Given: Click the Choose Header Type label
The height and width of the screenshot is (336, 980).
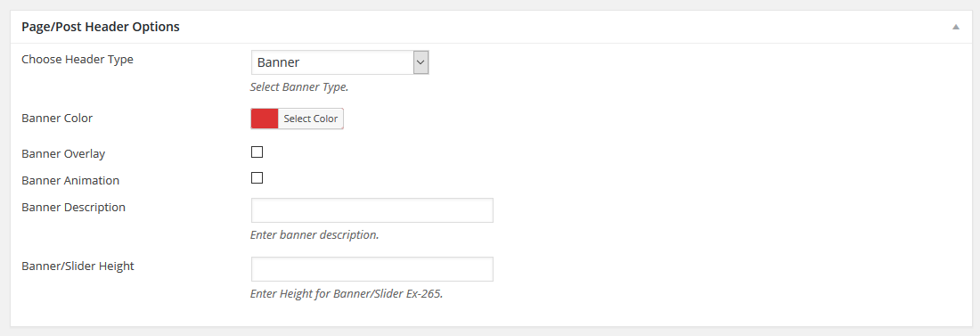Looking at the screenshot, I should coord(78,60).
